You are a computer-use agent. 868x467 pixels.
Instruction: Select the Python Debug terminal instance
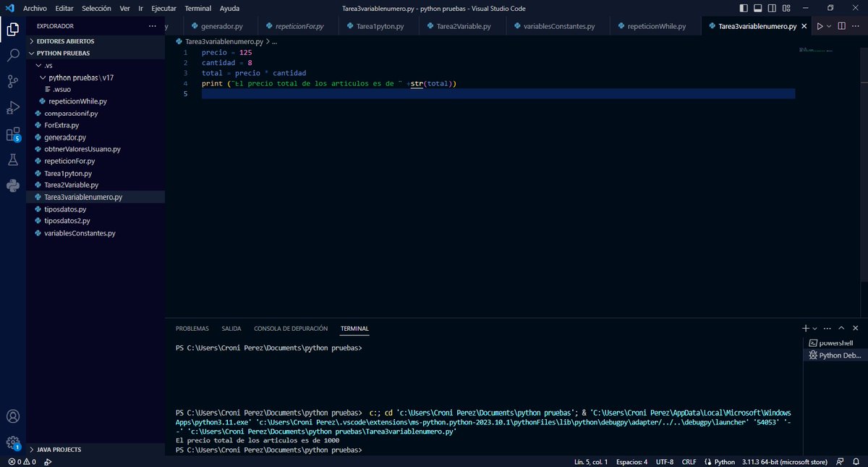point(835,355)
